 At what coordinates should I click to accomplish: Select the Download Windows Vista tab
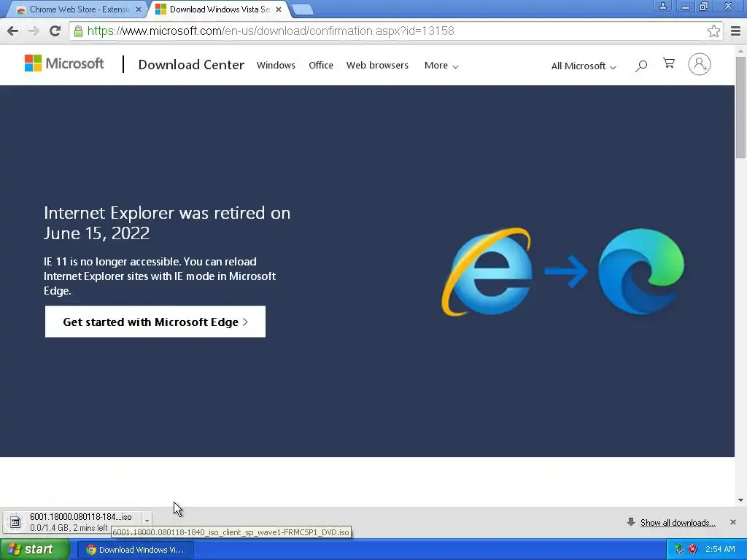pyautogui.click(x=219, y=9)
